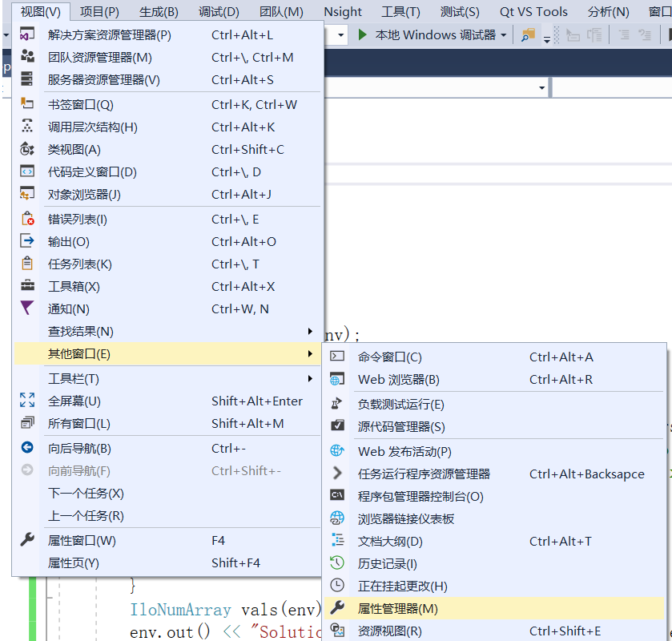The width and height of the screenshot is (672, 641).
Task: Click the Solution Explorer icon in View menu
Action: tap(27, 34)
